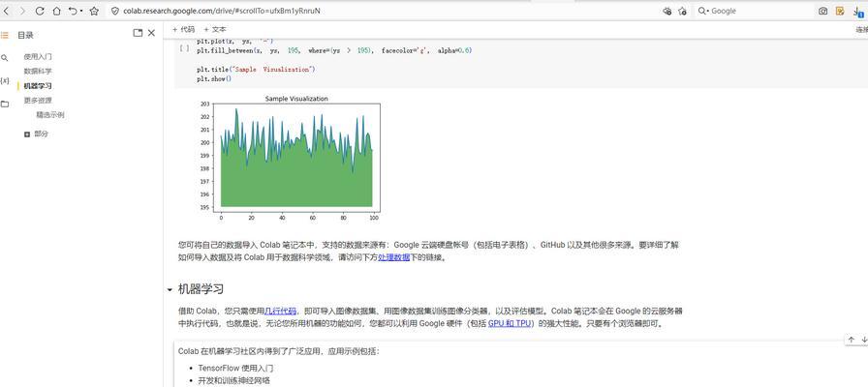Open the 几行代码 link
This screenshot has width=868, height=387.
coord(280,311)
